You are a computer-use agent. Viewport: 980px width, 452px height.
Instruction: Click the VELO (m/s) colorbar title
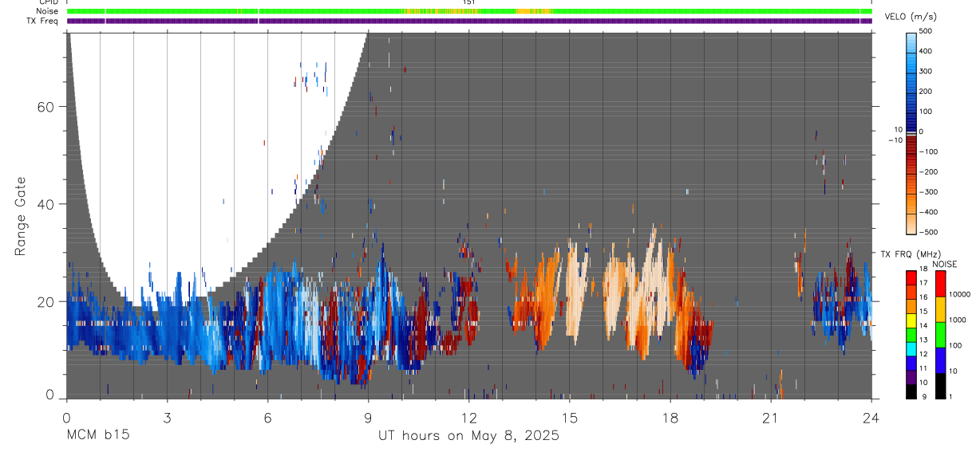[x=911, y=17]
